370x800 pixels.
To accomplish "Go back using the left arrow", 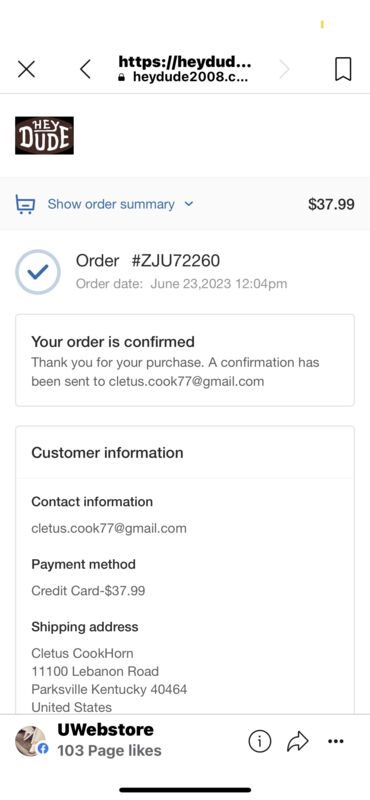I will click(85, 69).
